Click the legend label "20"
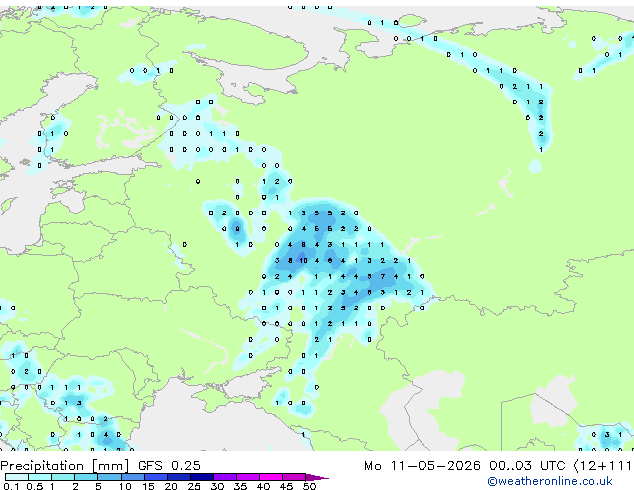 tap(171, 486)
